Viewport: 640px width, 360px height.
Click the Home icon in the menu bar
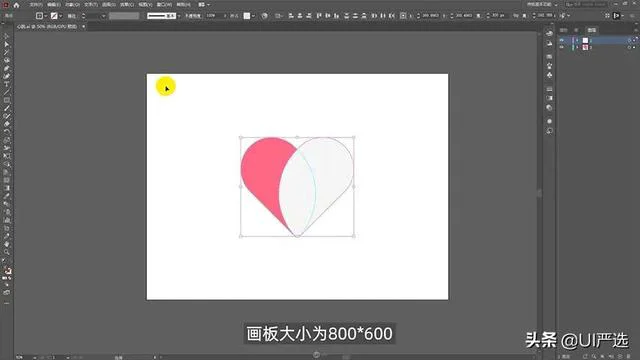pyautogui.click(x=16, y=5)
